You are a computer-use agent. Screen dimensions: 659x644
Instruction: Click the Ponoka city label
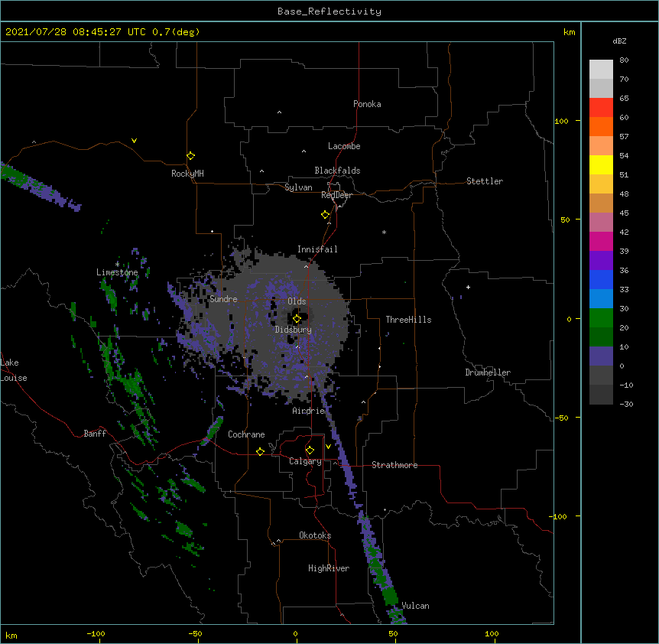(367, 104)
